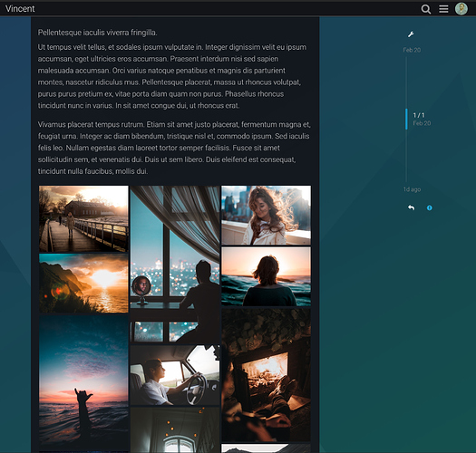Click the 1 / 1 post counter

419,115
